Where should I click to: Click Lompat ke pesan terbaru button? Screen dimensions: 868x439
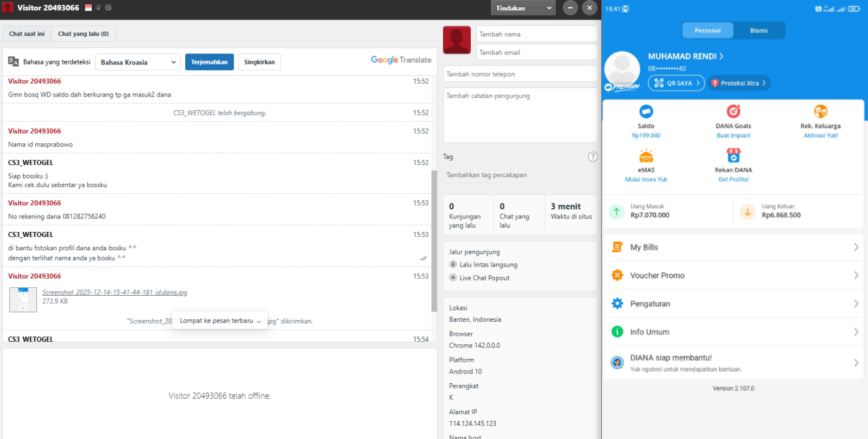[220, 321]
